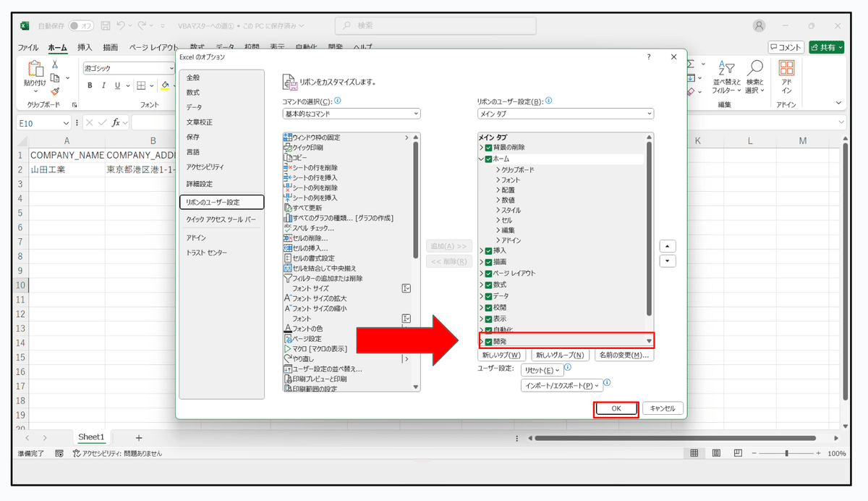The width and height of the screenshot is (868, 501).
Task: Select the フィルターの追加または削除 command
Action: (x=346, y=278)
